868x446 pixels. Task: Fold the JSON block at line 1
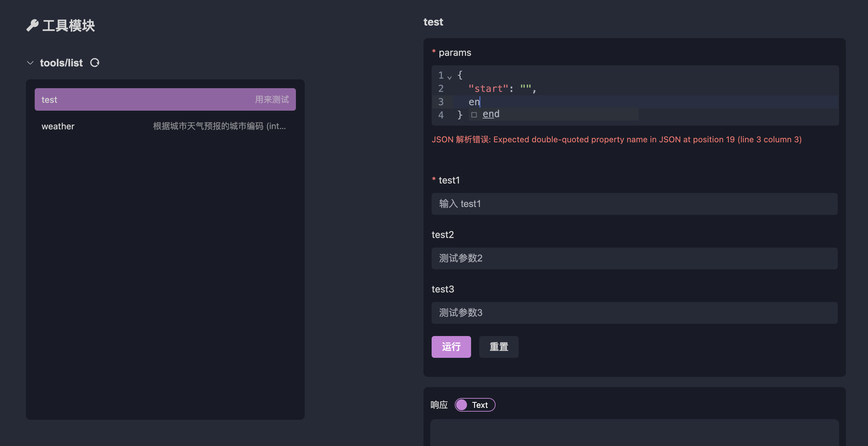coord(450,78)
